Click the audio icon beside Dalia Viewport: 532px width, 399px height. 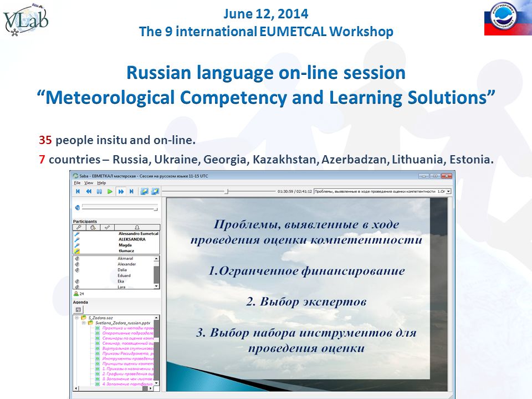[77, 270]
